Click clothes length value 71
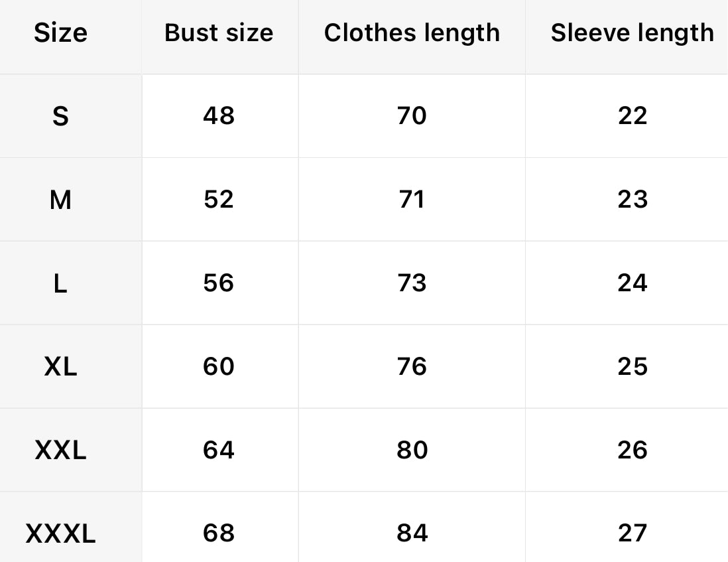 pos(412,200)
